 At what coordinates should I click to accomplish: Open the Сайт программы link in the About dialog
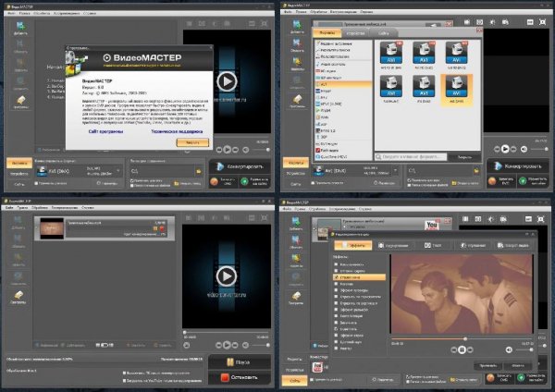(x=105, y=131)
